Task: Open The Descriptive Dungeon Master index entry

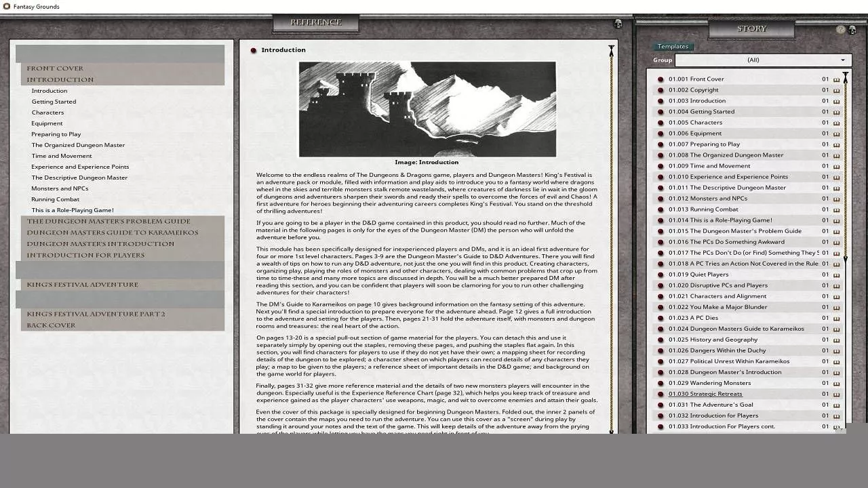Action: (x=79, y=178)
